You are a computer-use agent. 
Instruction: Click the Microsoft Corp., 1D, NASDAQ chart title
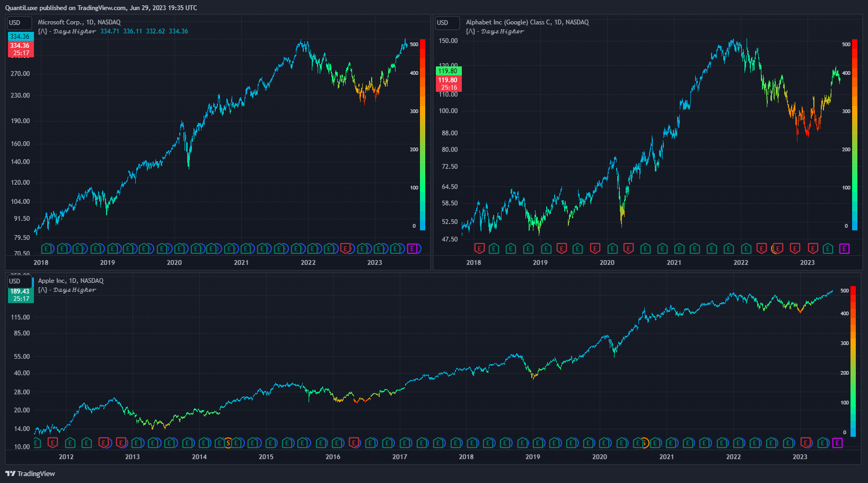click(79, 22)
